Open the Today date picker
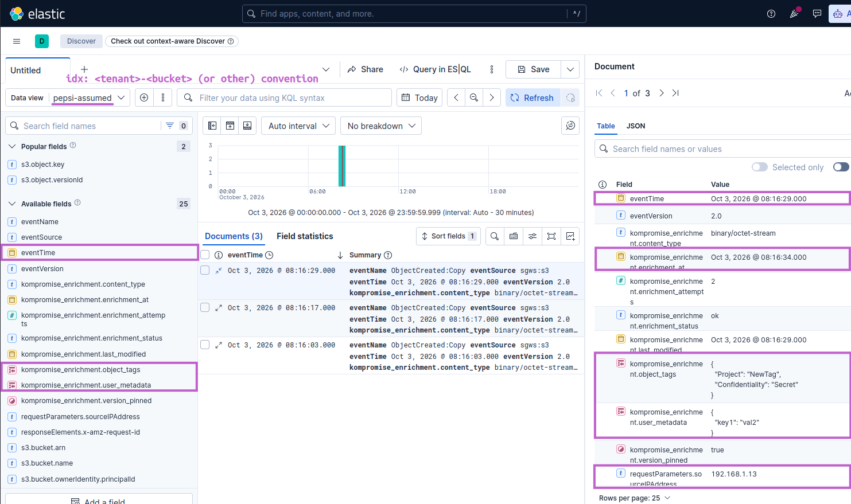Image resolution: width=851 pixels, height=504 pixels. pos(419,97)
